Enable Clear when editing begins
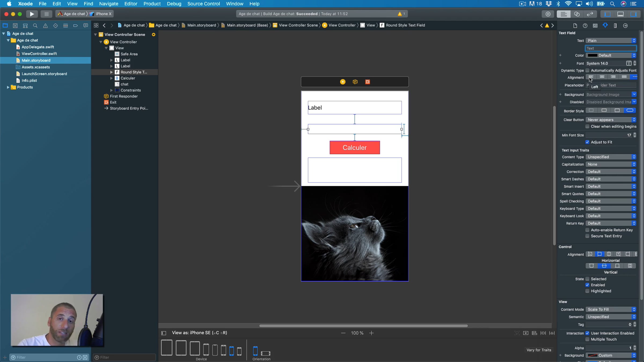This screenshot has width=644, height=362. click(587, 126)
